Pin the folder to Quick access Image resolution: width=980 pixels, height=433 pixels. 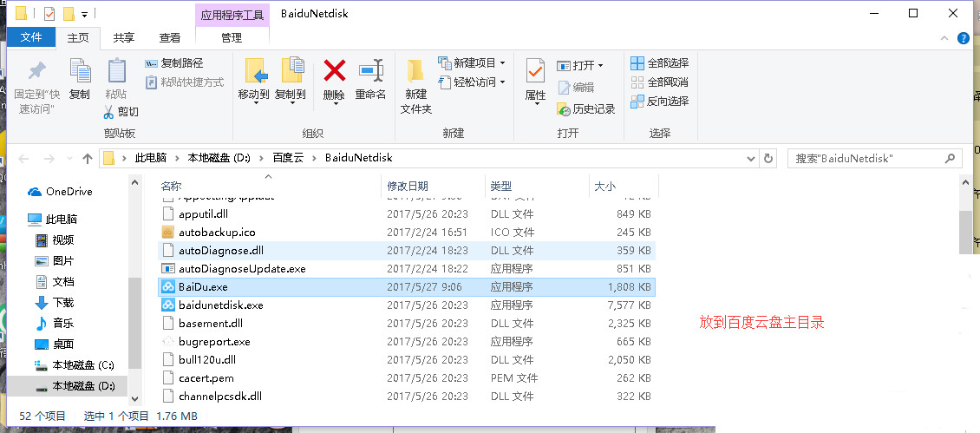pyautogui.click(x=37, y=89)
